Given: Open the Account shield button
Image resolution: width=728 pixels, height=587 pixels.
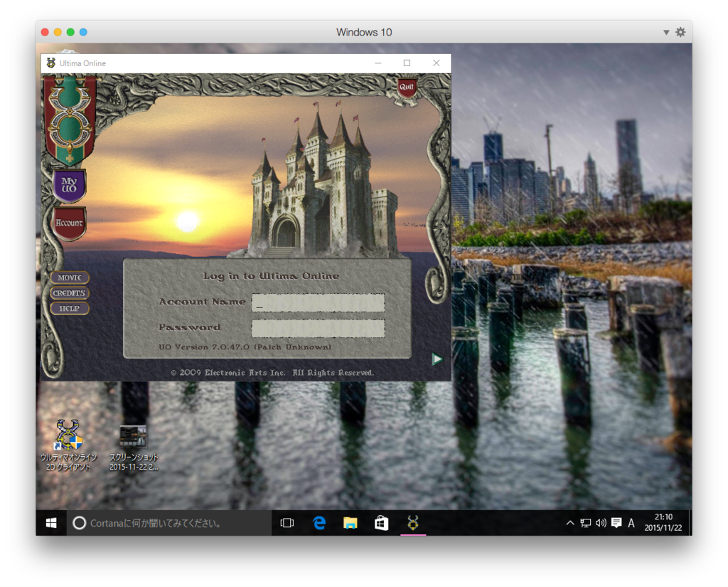Looking at the screenshot, I should pyautogui.click(x=69, y=223).
